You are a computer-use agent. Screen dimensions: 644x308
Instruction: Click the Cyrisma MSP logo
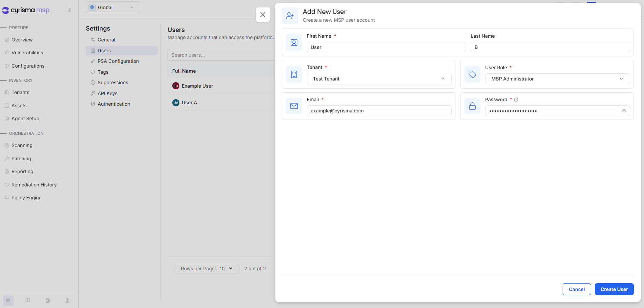pyautogui.click(x=26, y=10)
